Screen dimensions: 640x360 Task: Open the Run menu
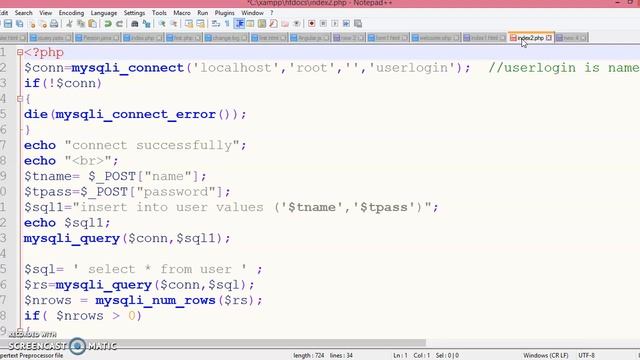pyautogui.click(x=202, y=13)
